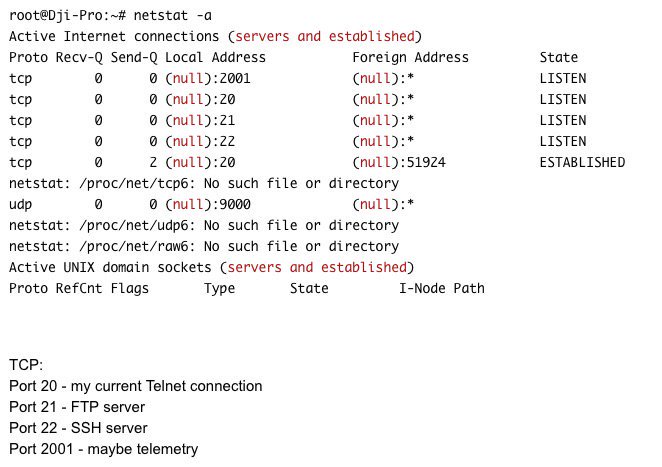This screenshot has height=467, width=662.
Task: Select the udp port 9000 local address
Action: pyautogui.click(x=208, y=204)
